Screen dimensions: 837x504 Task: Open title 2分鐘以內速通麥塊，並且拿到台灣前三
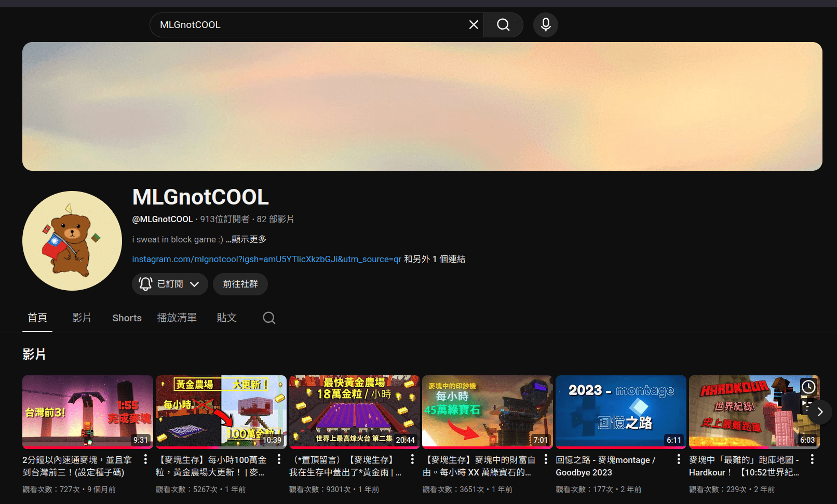pos(77,466)
